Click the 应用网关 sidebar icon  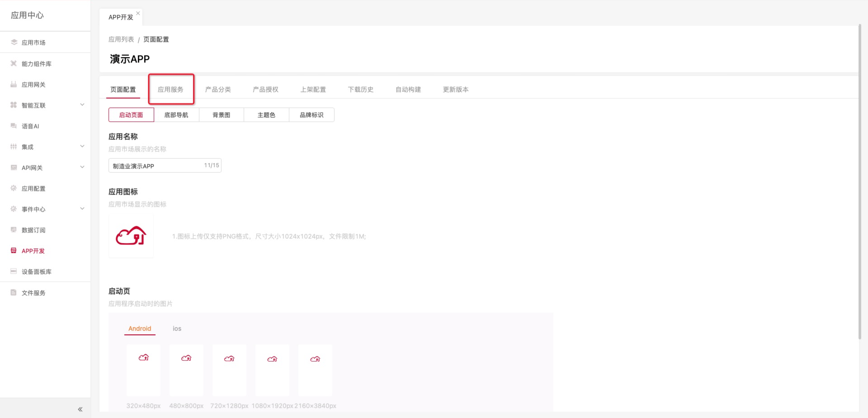[14, 84]
